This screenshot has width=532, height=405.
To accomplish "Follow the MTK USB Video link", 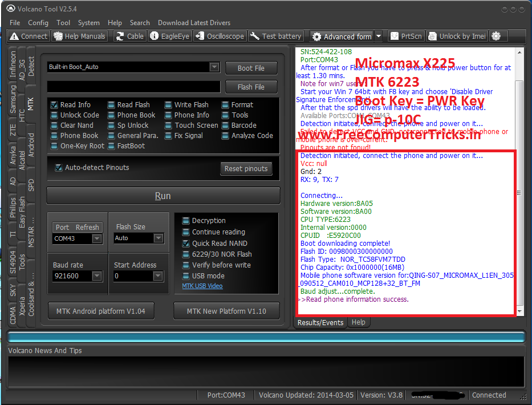I will point(202,286).
